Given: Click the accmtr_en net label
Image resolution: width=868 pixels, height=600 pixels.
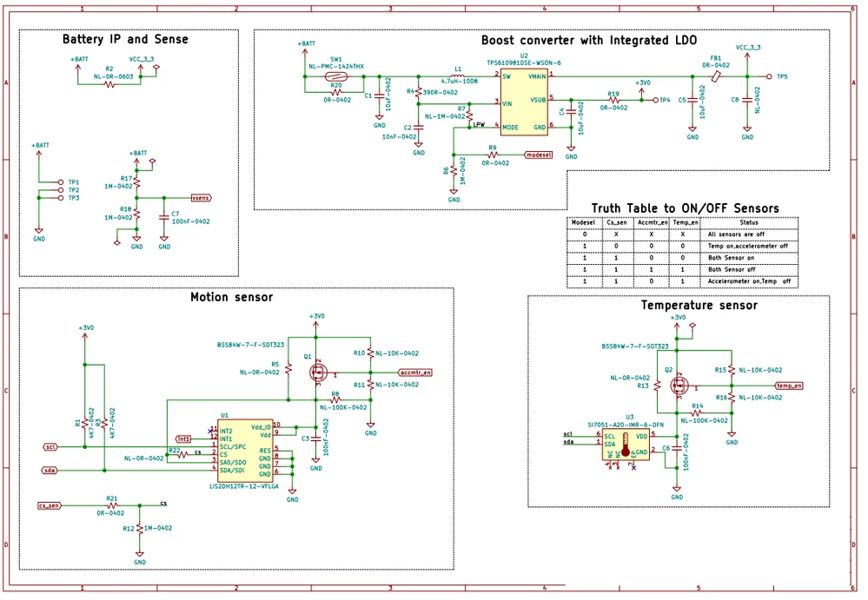Looking at the screenshot, I should click(x=415, y=373).
